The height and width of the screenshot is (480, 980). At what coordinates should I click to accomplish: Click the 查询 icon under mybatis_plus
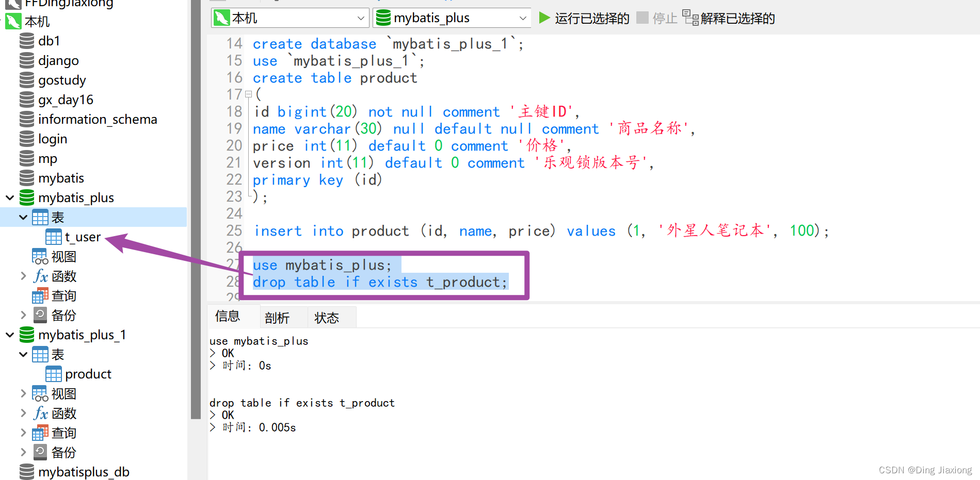tap(40, 295)
